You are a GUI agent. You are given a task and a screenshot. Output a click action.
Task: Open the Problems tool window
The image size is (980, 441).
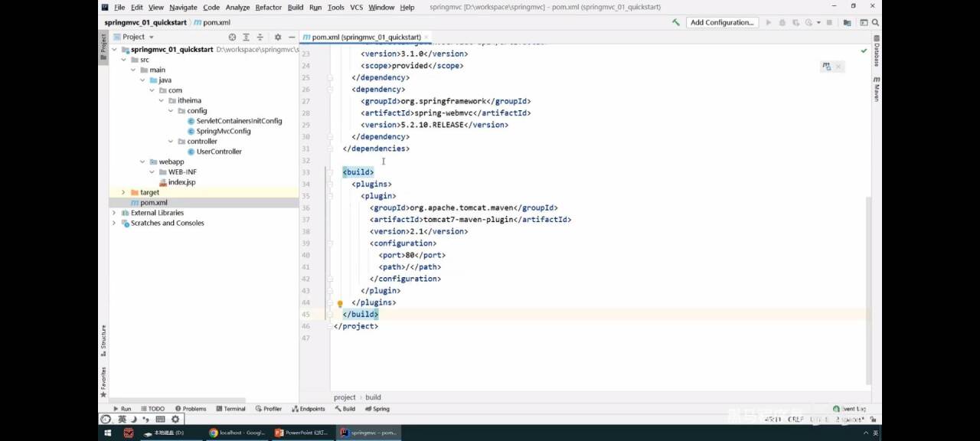click(191, 409)
